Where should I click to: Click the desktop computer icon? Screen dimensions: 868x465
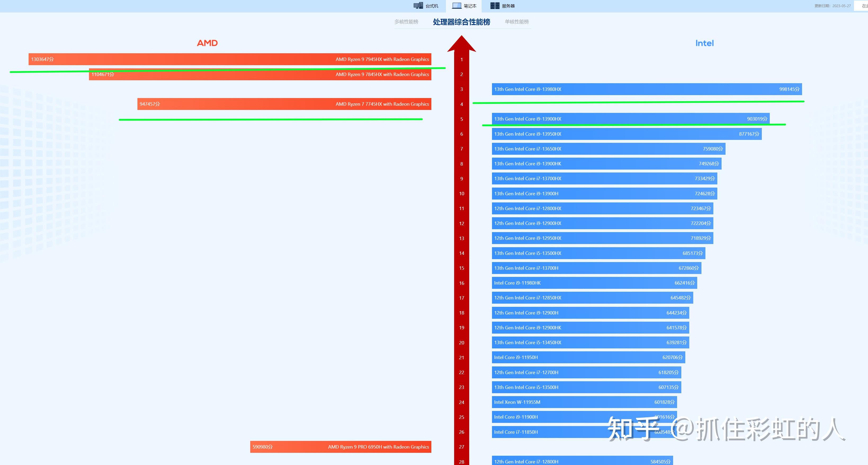[x=418, y=6]
